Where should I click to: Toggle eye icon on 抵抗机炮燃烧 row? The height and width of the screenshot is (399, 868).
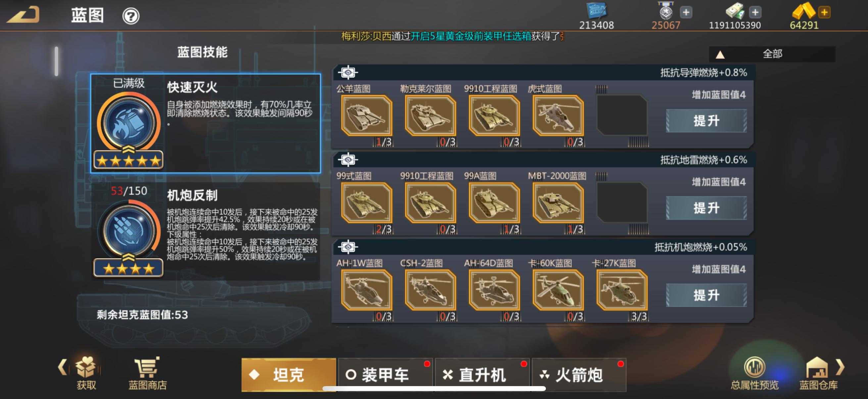[x=348, y=247]
